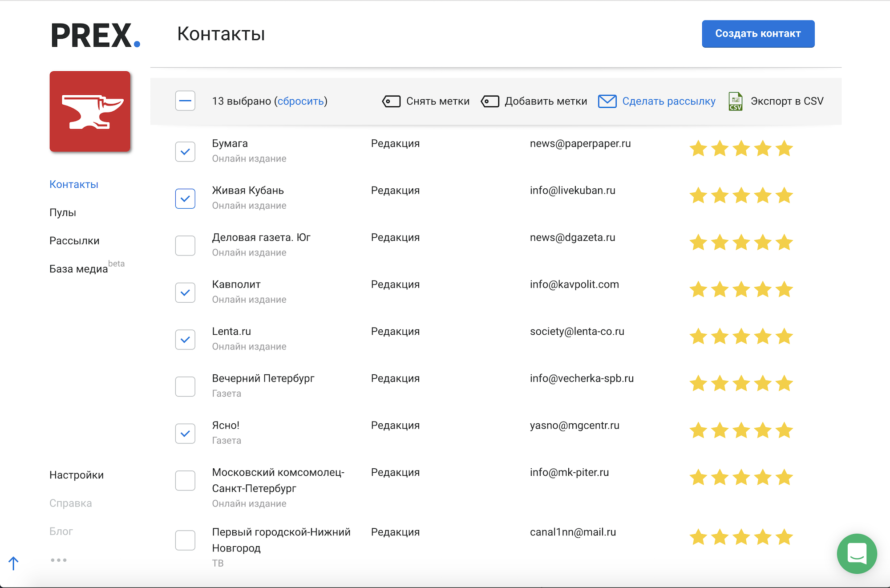890x588 pixels.
Task: Open Контакты in the sidebar
Action: point(74,184)
